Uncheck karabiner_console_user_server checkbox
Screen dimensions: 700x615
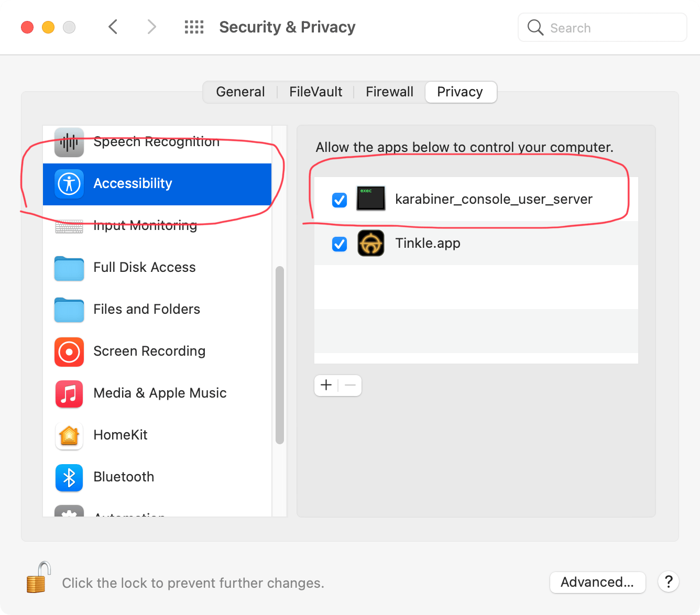click(340, 200)
